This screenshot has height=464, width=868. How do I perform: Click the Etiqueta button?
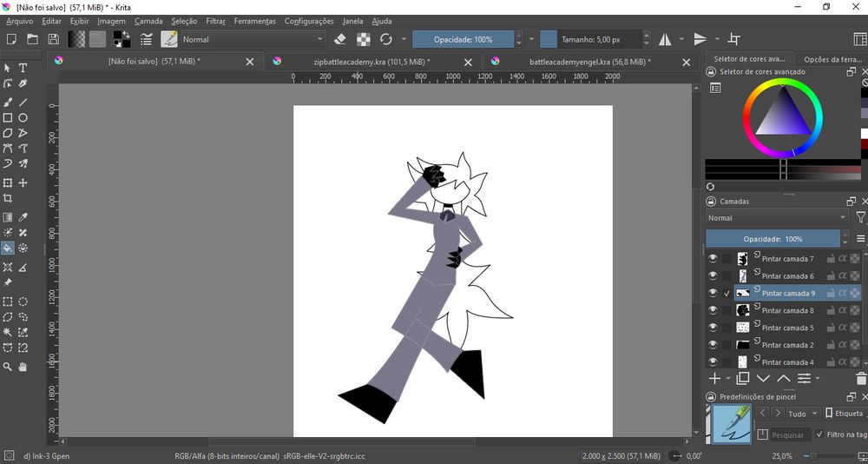click(x=845, y=414)
